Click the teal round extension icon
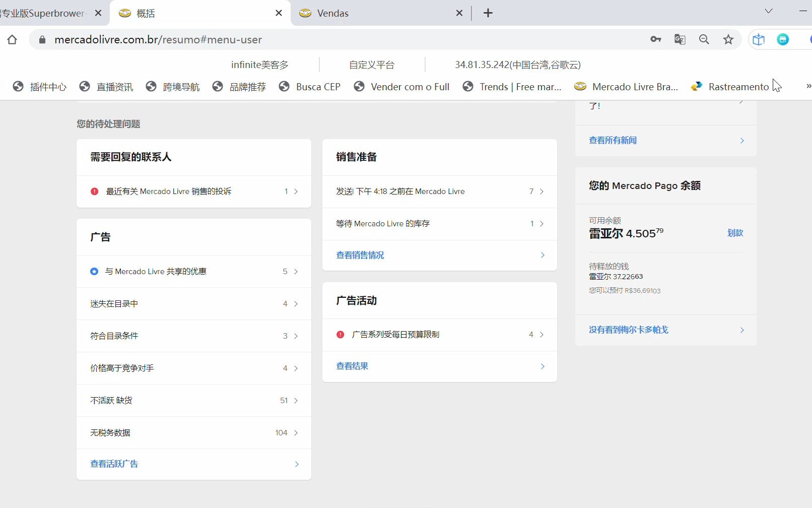 (783, 39)
